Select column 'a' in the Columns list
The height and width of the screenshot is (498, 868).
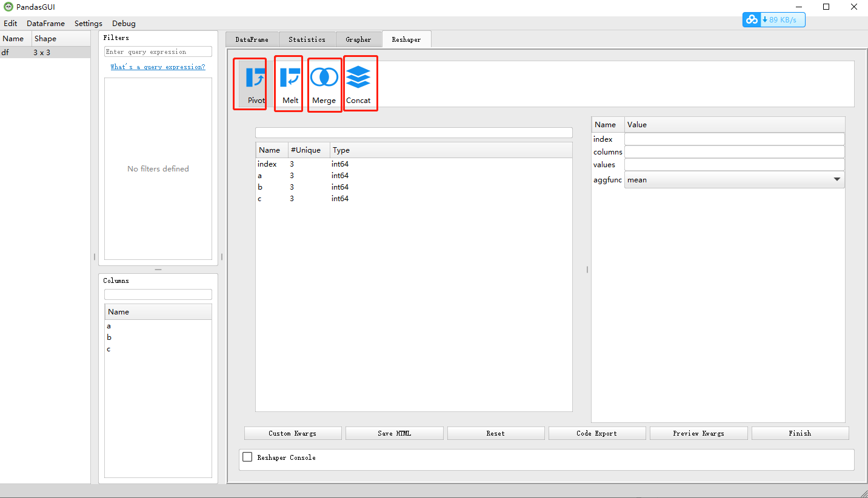tap(109, 325)
